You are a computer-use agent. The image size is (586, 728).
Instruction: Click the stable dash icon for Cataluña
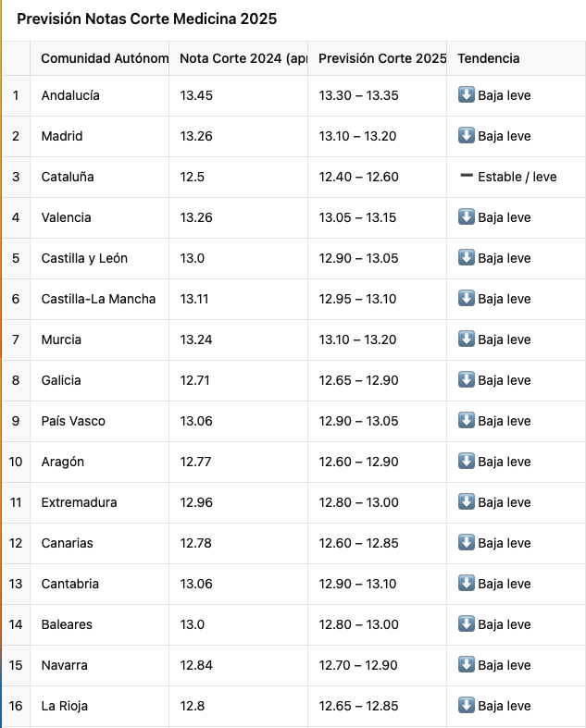(466, 176)
